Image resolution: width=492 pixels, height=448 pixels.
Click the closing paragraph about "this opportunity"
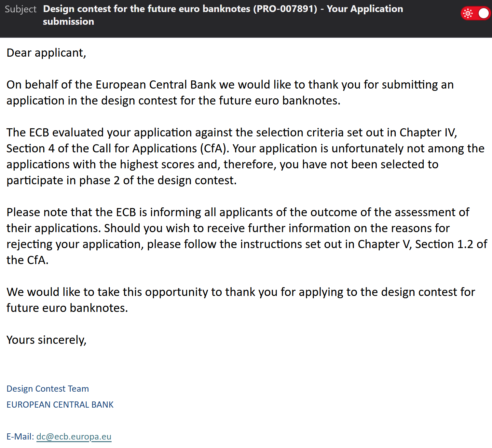[240, 300]
